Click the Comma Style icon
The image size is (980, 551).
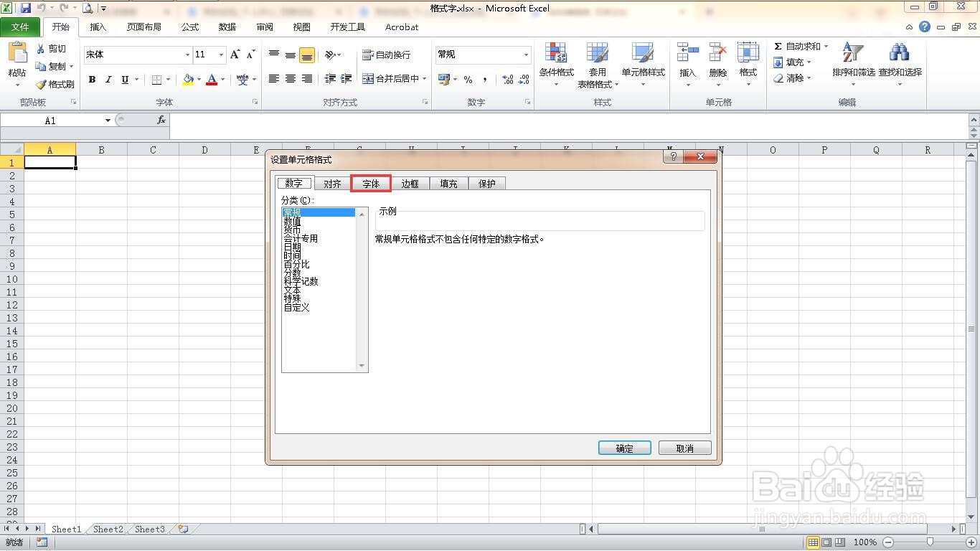(485, 80)
